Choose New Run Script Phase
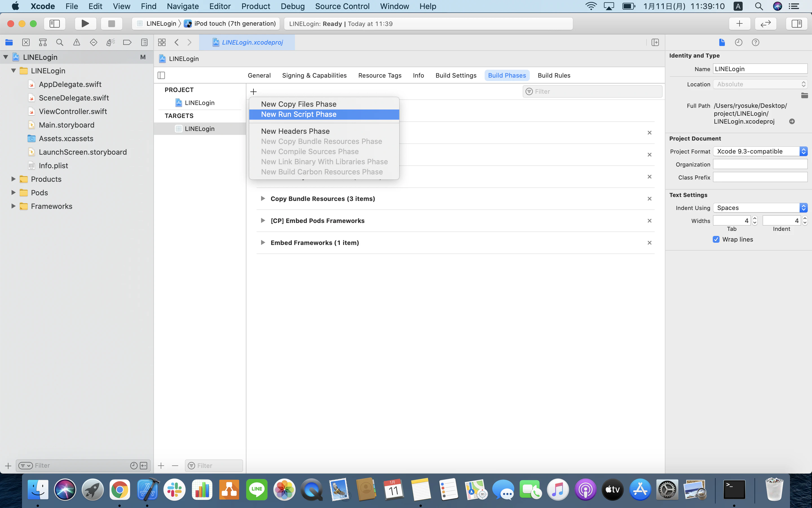Image resolution: width=812 pixels, height=508 pixels. coord(324,114)
